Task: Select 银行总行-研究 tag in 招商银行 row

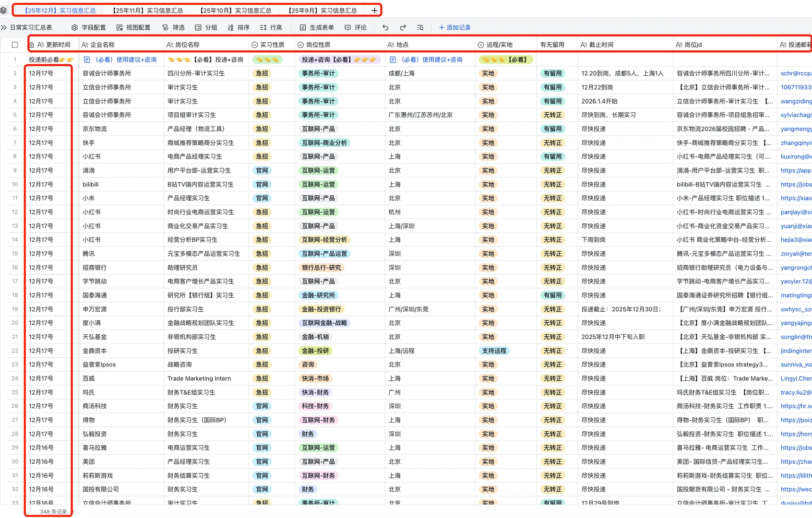Action: point(322,268)
